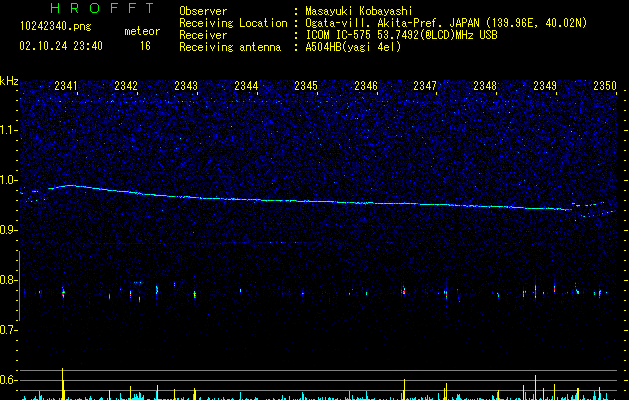The height and width of the screenshot is (400, 629).
Task: Click the date 02.10.24 23:40
Action: coord(61,46)
